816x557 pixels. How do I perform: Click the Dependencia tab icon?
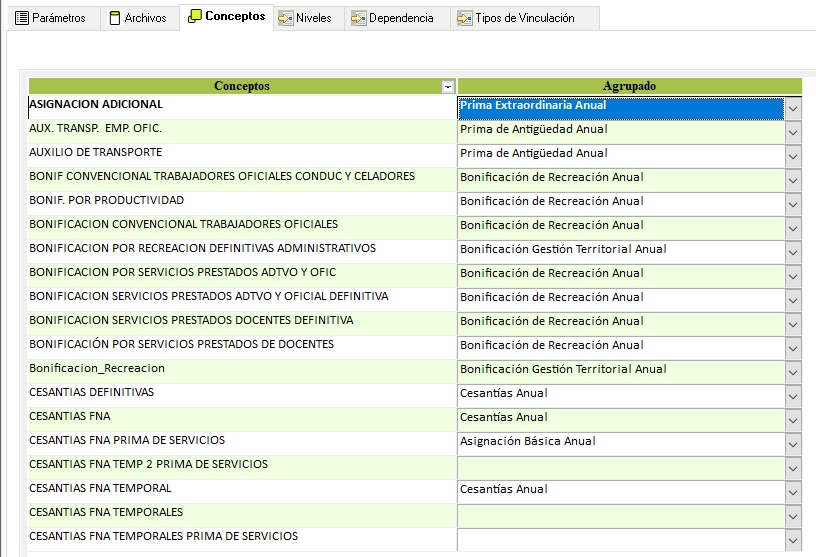coord(359,18)
